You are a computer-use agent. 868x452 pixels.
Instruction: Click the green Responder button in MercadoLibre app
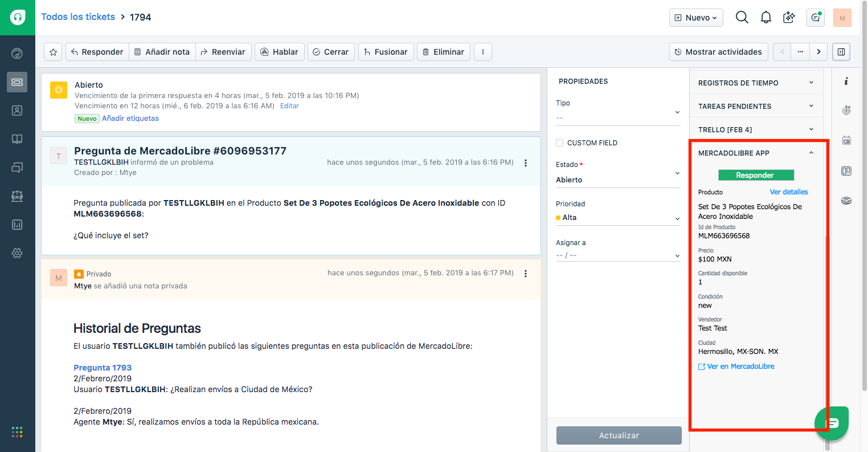click(755, 175)
